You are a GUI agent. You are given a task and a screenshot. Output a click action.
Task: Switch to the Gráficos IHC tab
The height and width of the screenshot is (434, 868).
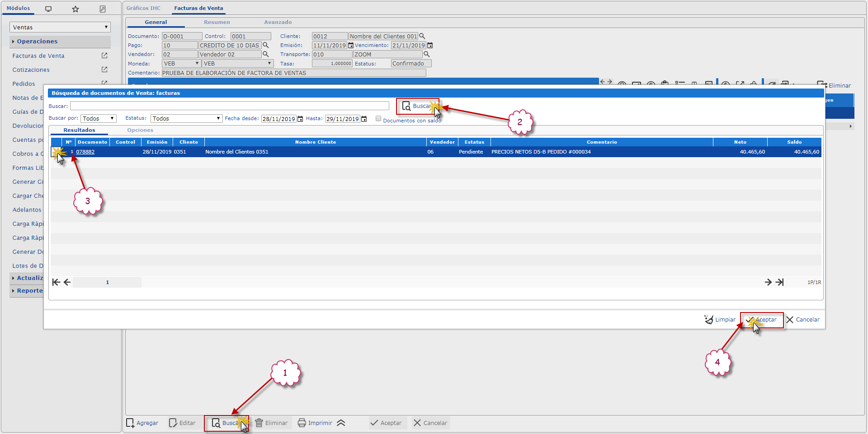[x=143, y=8]
